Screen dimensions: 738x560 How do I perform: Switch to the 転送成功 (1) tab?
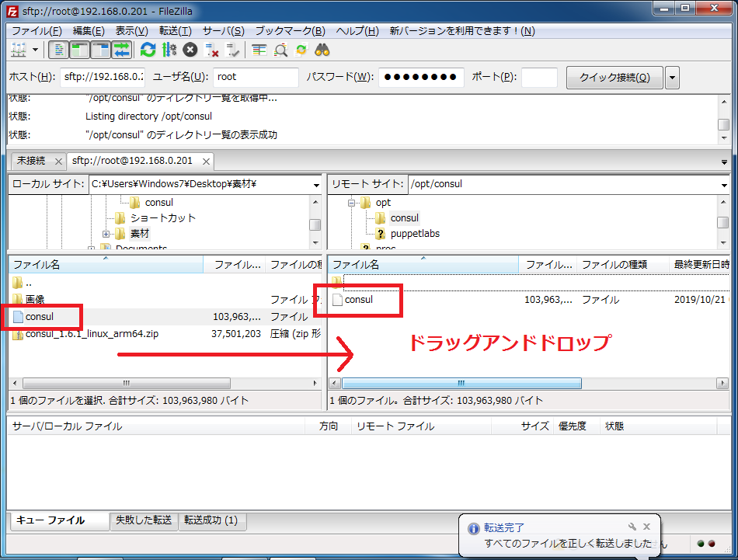click(211, 520)
